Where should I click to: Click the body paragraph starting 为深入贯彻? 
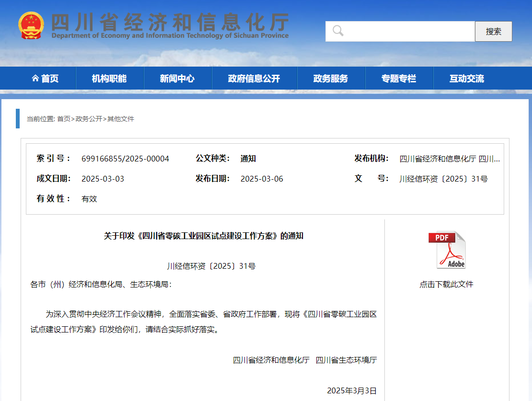pyautogui.click(x=204, y=321)
